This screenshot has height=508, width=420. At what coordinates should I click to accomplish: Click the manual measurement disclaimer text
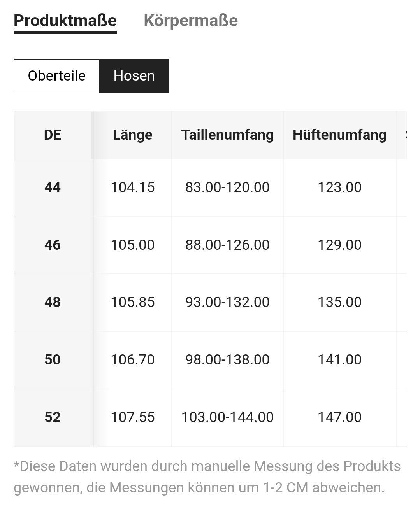[x=207, y=477]
